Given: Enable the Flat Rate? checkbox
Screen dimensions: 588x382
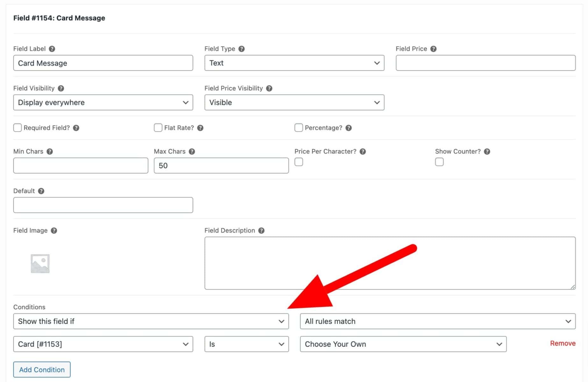Looking at the screenshot, I should (158, 128).
